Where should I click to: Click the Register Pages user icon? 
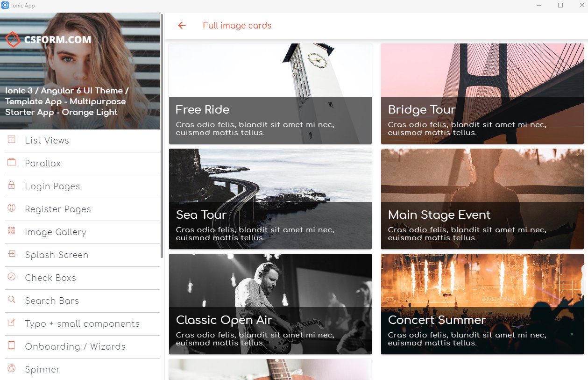click(x=12, y=208)
